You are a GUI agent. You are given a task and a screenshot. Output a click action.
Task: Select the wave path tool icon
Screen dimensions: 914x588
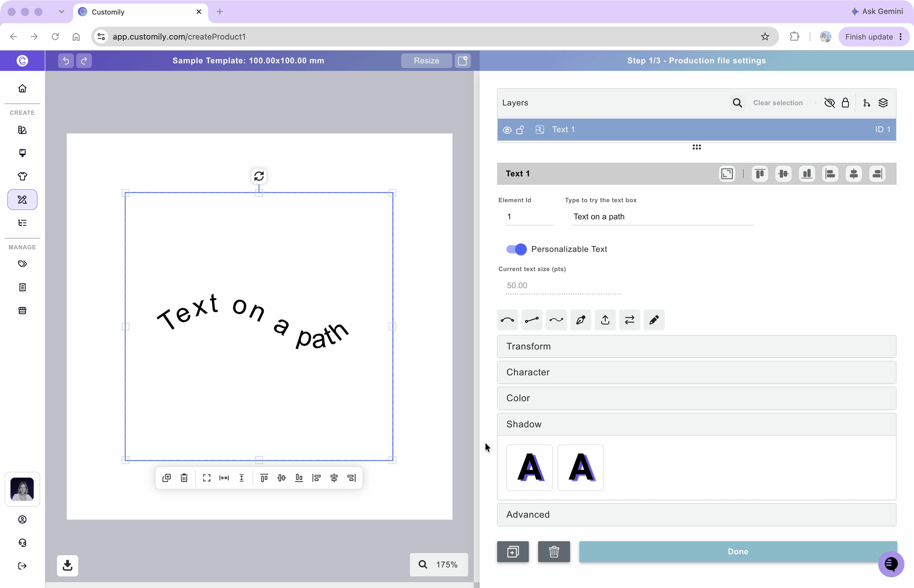point(556,320)
